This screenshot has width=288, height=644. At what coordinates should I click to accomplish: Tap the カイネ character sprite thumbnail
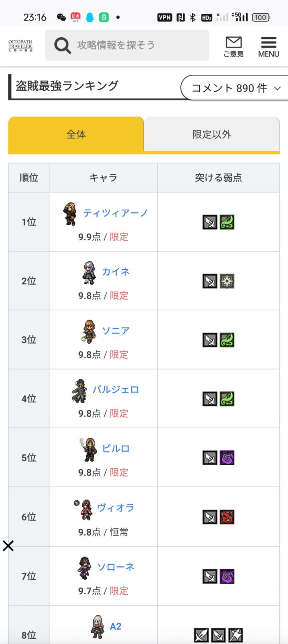pyautogui.click(x=89, y=273)
